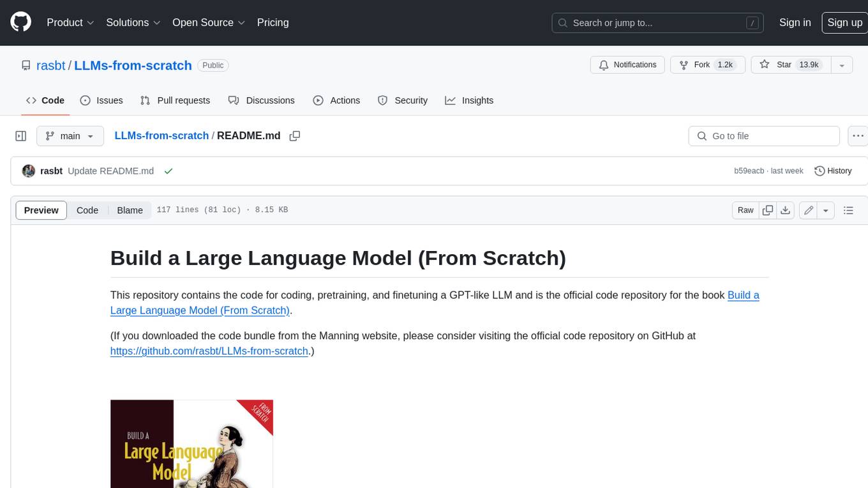Screen dimensions: 868x488
Task: Expand the star list dropdown arrow
Action: tap(842, 65)
